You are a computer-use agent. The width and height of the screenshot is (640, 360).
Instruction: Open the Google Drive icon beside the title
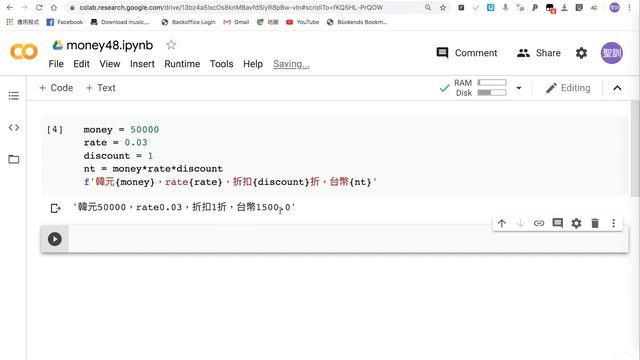coord(58,45)
